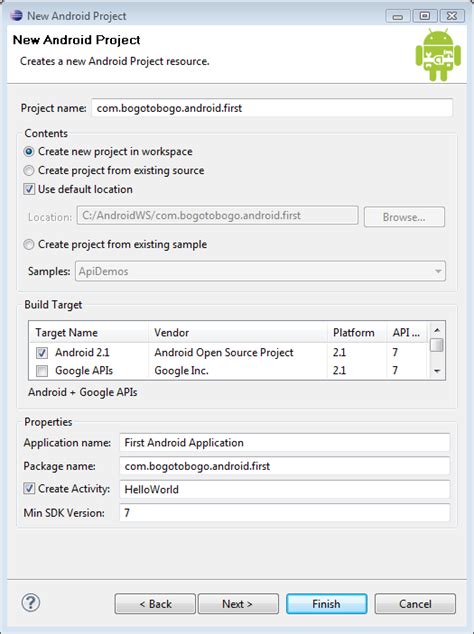Click the Eclipse icon in title bar
This screenshot has height=634, width=474.
coord(16,16)
